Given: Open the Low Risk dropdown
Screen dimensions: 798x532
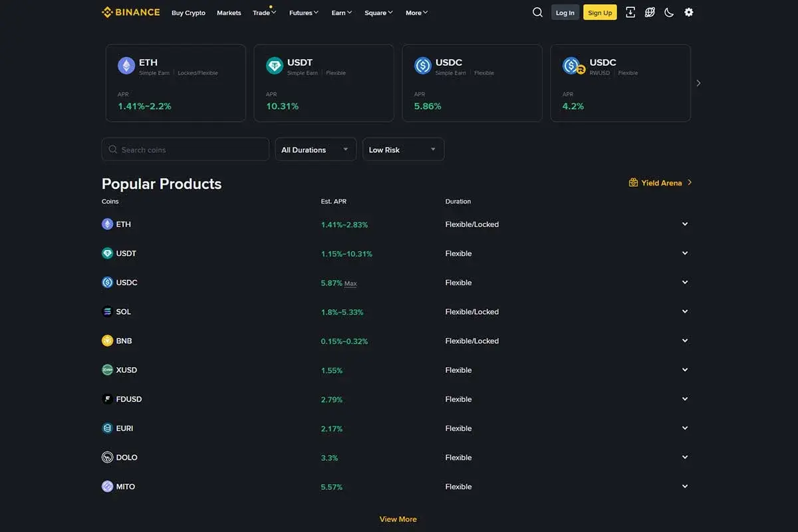Looking at the screenshot, I should point(403,150).
